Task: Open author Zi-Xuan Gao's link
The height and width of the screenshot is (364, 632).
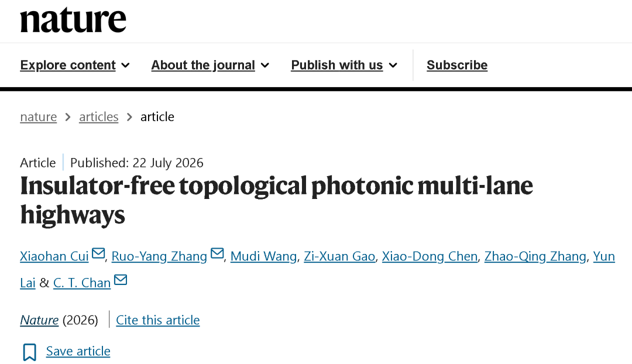Action: click(339, 256)
